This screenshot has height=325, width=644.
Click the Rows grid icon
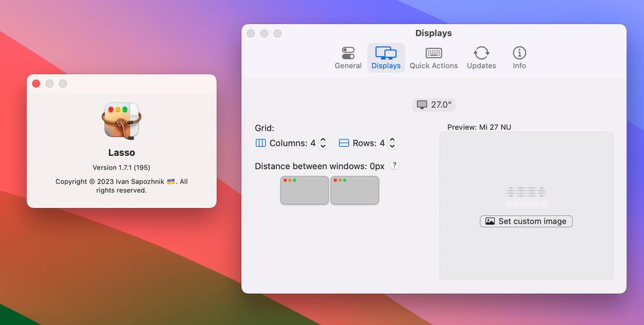coord(344,143)
